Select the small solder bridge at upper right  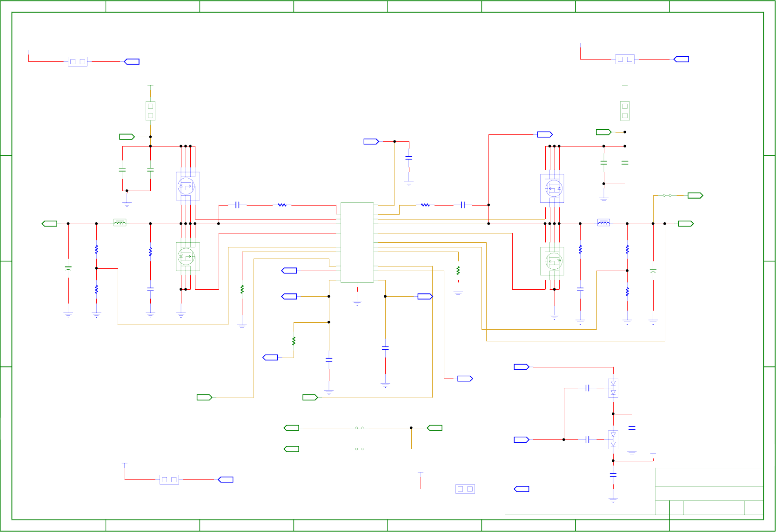pyautogui.click(x=667, y=195)
